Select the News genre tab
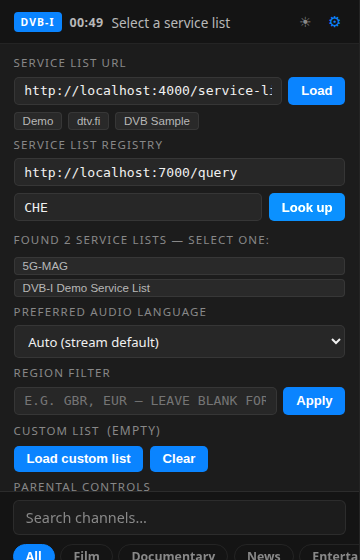The image size is (360, 560). [x=264, y=552]
